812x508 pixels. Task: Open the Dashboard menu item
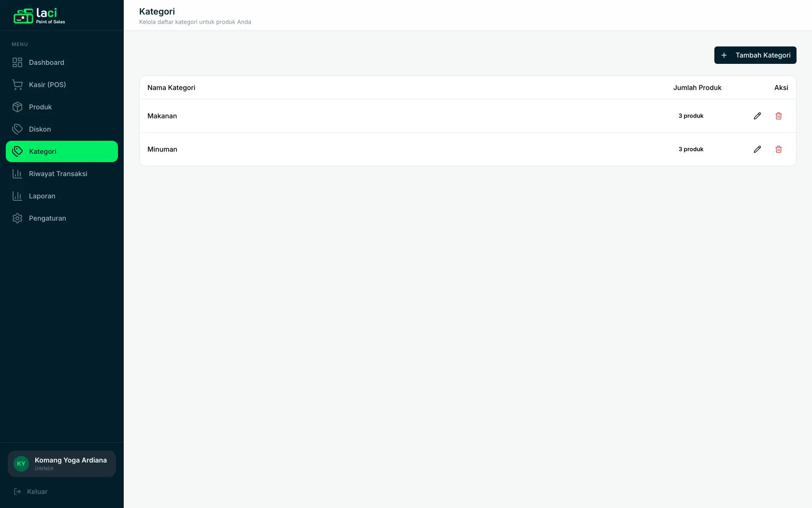[x=62, y=62]
